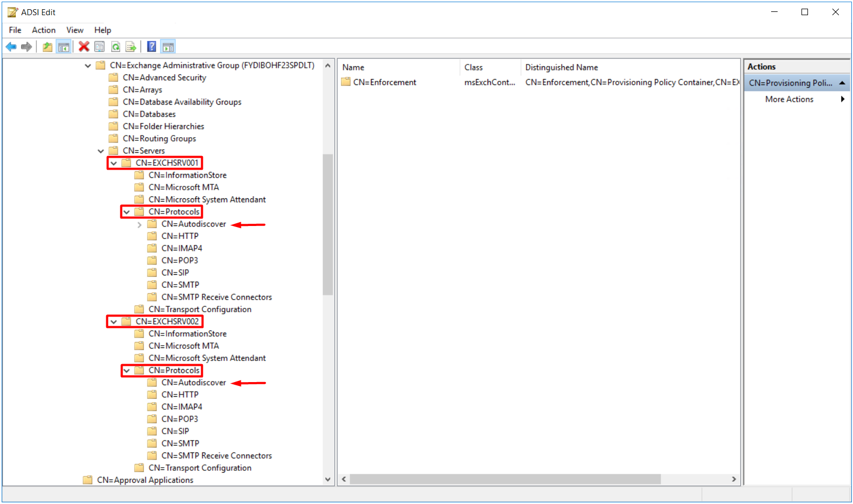Screen dimensions: 853x504
Task: Collapse the CN=EXCHSRV001 chevron
Action: (114, 163)
